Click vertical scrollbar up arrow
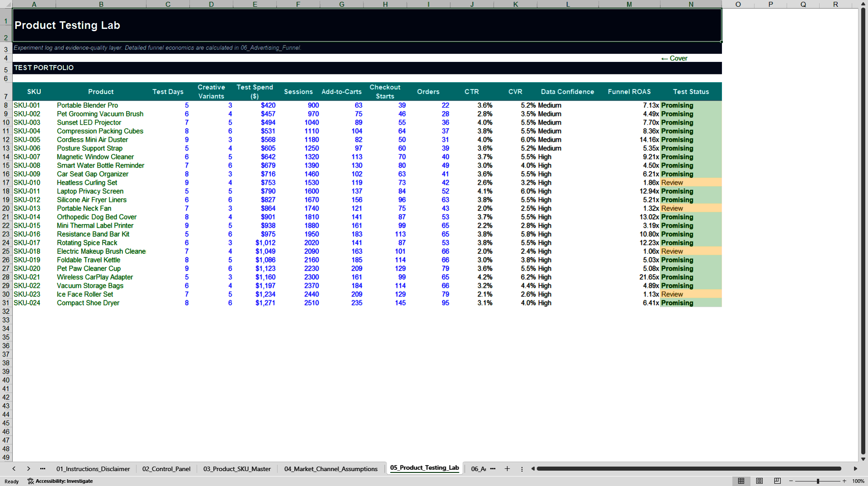Image resolution: width=868 pixels, height=486 pixels. click(x=863, y=4)
